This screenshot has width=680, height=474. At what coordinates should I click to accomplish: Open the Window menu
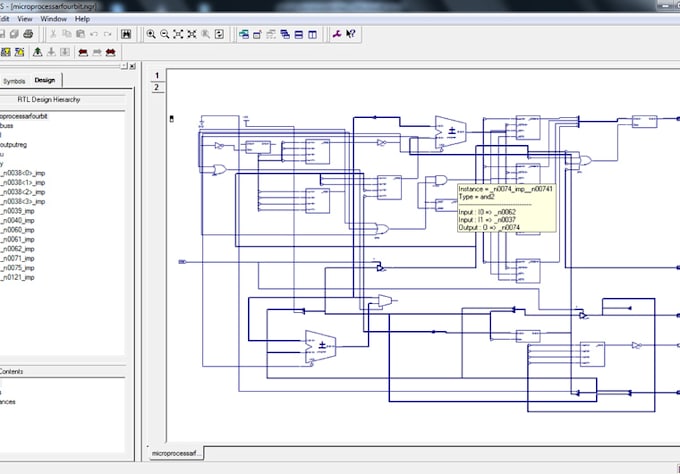point(53,19)
